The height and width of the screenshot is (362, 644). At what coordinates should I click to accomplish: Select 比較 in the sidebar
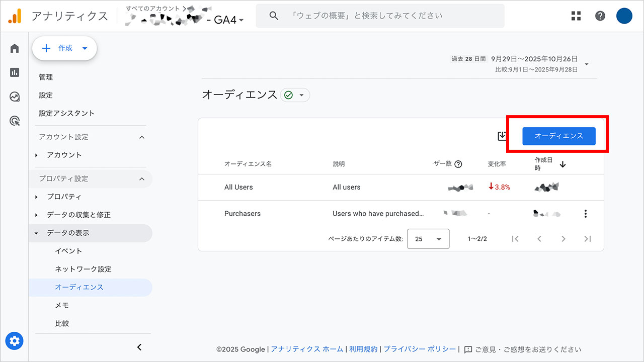click(62, 323)
